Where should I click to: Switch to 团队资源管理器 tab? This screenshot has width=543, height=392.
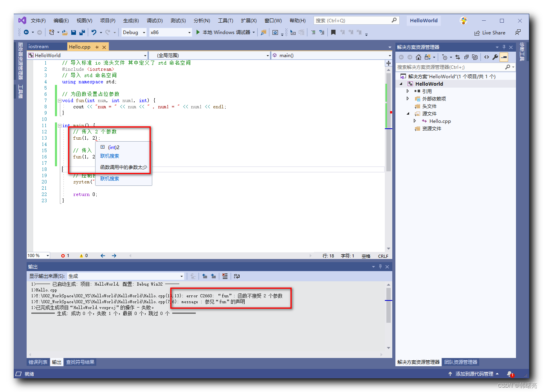tap(461, 362)
